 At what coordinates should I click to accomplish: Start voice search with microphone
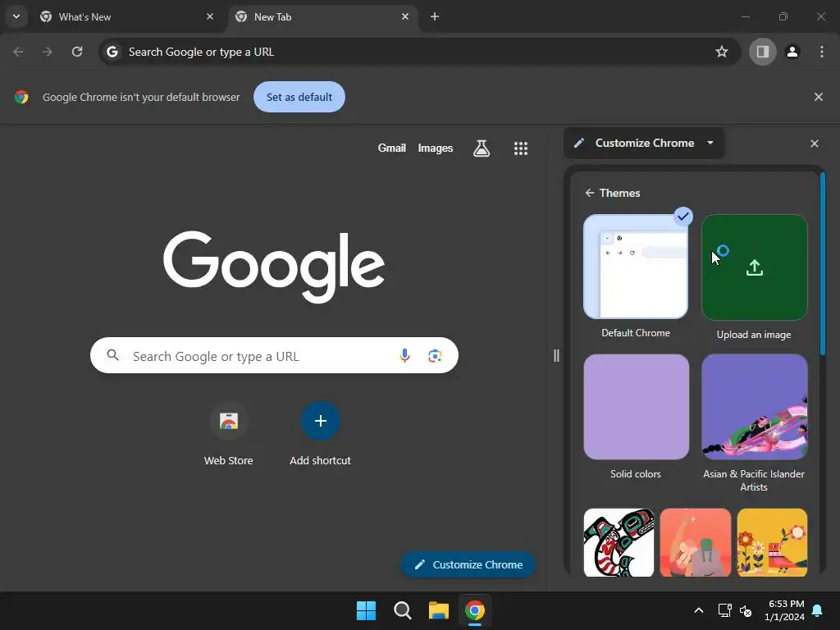point(405,356)
